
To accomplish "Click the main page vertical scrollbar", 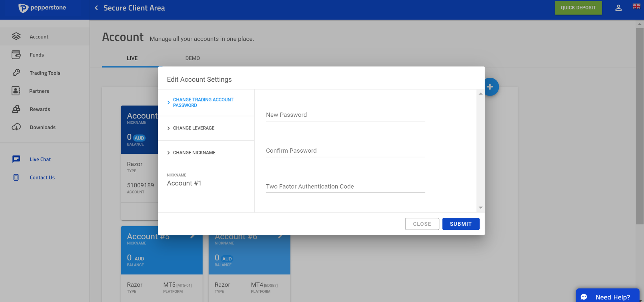I will (x=640, y=126).
